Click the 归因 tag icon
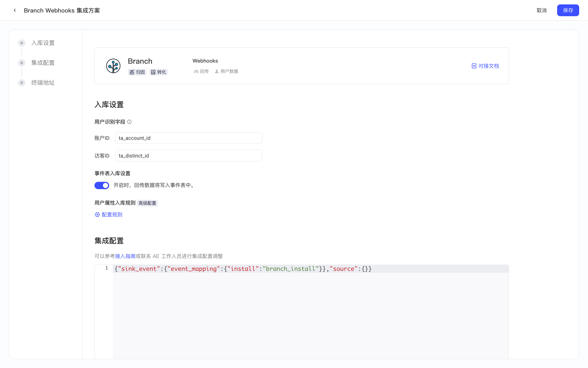The image size is (588, 368). coord(132,72)
